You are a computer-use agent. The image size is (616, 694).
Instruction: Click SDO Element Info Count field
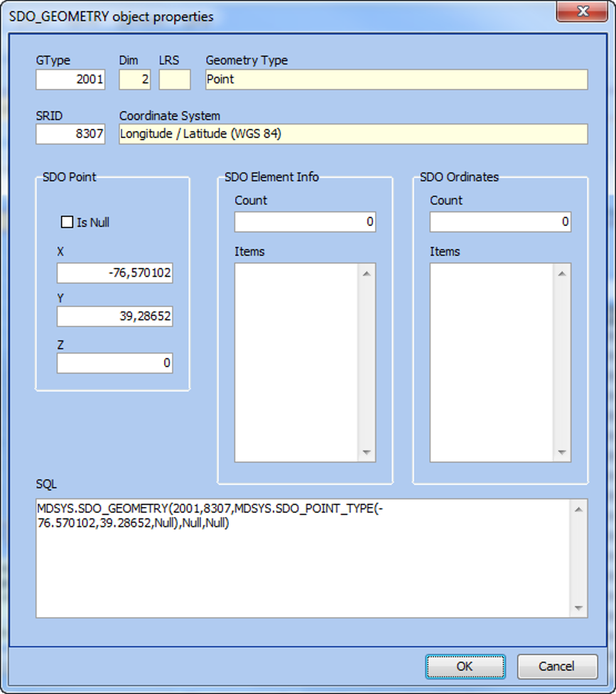point(305,222)
